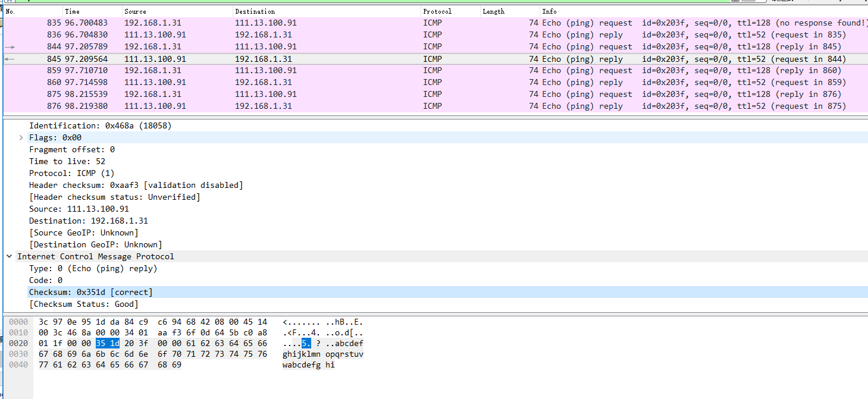This screenshot has height=399, width=868.
Task: Select packet number 835
Action: coord(238,23)
